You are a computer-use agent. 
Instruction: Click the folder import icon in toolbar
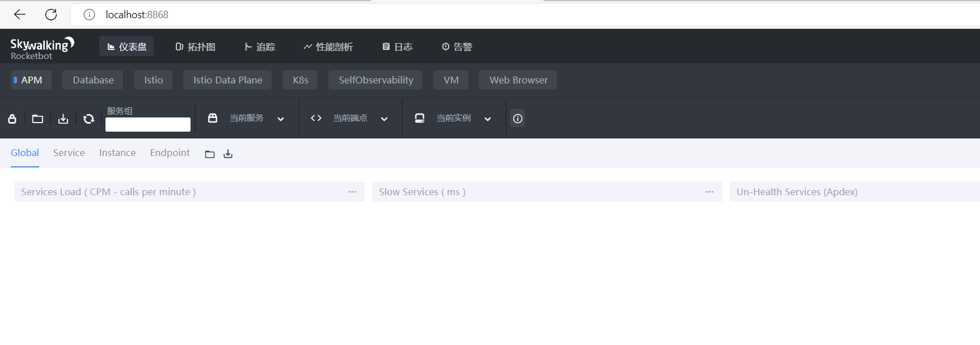[x=37, y=119]
